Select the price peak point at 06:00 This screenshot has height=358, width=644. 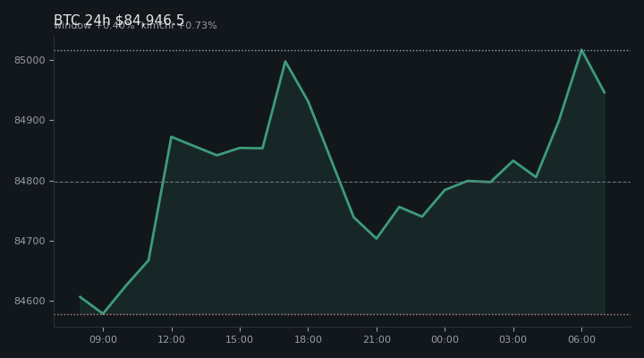[x=581, y=50]
